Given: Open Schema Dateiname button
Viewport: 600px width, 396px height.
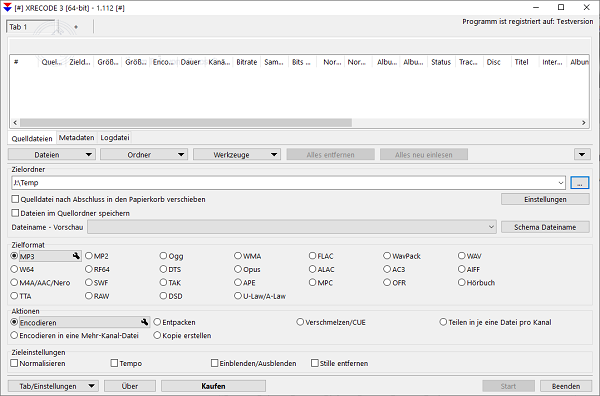Looking at the screenshot, I should [x=545, y=227].
